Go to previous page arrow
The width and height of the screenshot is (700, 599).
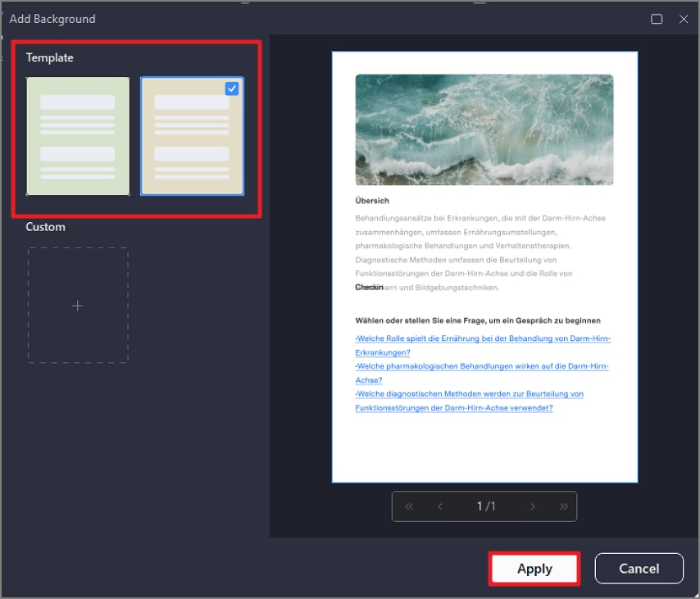[x=439, y=506]
